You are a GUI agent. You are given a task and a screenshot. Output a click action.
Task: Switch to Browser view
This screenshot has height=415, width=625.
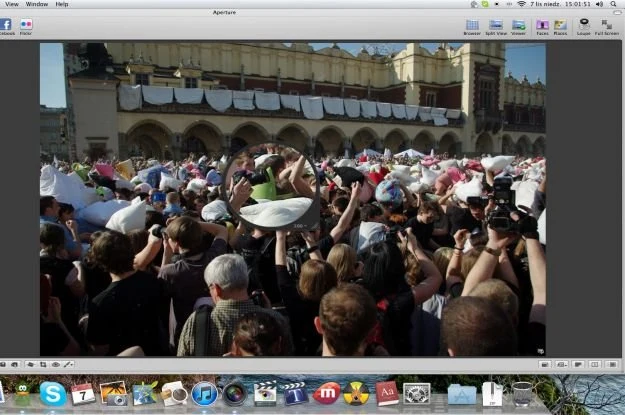point(471,25)
